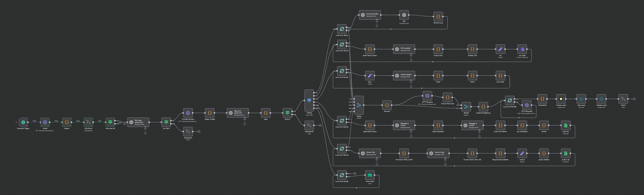
Task: Click the csv Datei convert-to-file node
Action: point(522,49)
